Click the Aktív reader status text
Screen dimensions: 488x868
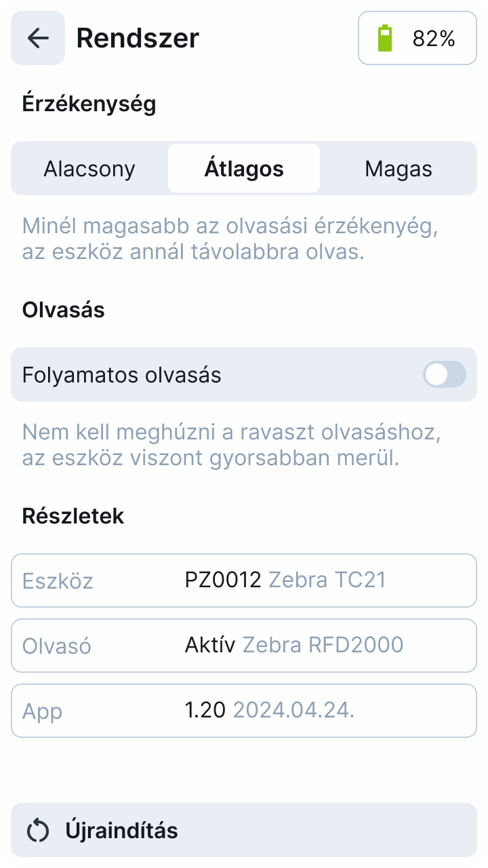(210, 645)
